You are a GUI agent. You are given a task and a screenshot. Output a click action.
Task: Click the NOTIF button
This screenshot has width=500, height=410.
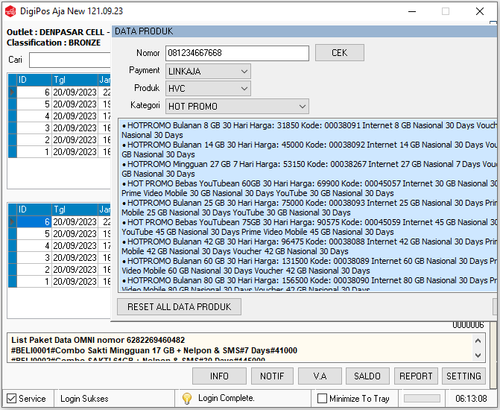click(x=272, y=376)
